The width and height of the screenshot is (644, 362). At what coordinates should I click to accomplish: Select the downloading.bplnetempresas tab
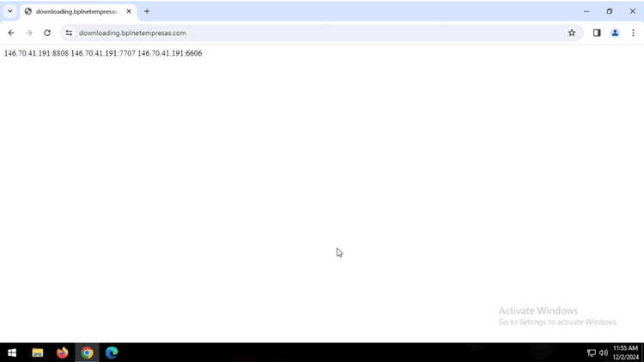click(76, 11)
